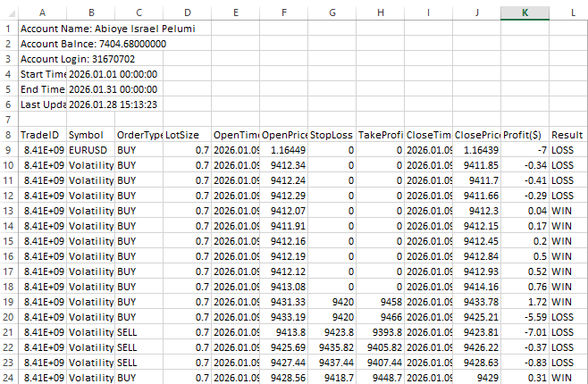
Task: Select row 7 header
Action: tap(9, 120)
